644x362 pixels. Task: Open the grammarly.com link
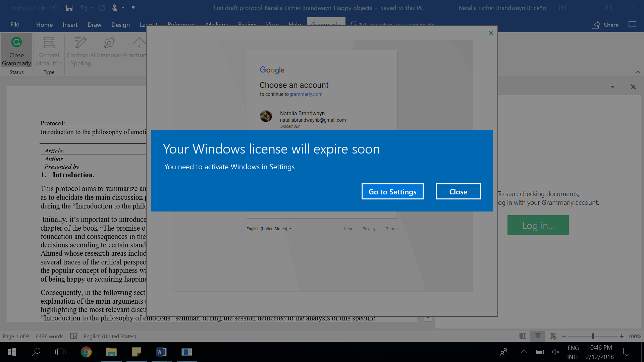306,94
